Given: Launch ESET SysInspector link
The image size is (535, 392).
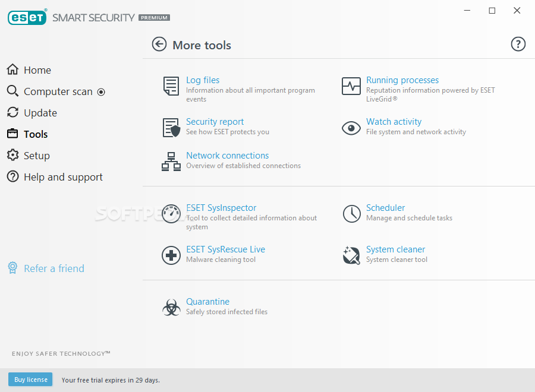Looking at the screenshot, I should [x=221, y=208].
